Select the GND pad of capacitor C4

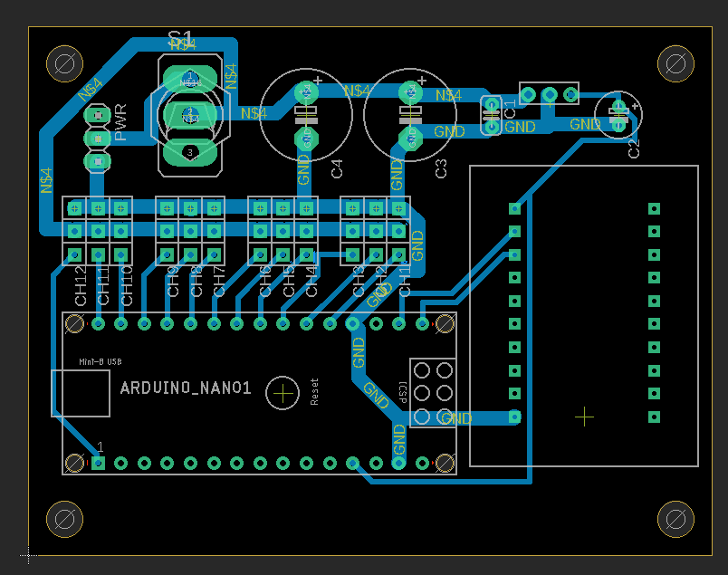pyautogui.click(x=306, y=139)
